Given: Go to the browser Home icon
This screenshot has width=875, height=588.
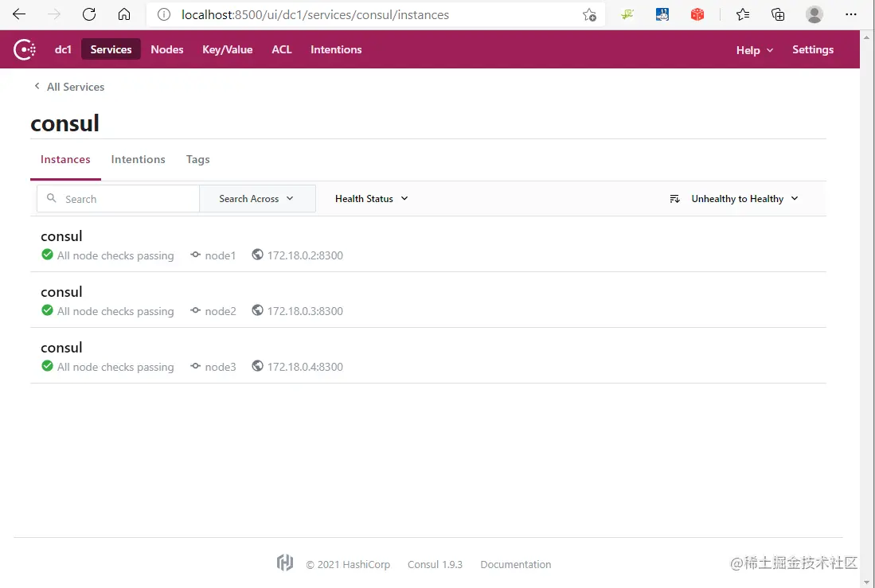Looking at the screenshot, I should click(124, 14).
